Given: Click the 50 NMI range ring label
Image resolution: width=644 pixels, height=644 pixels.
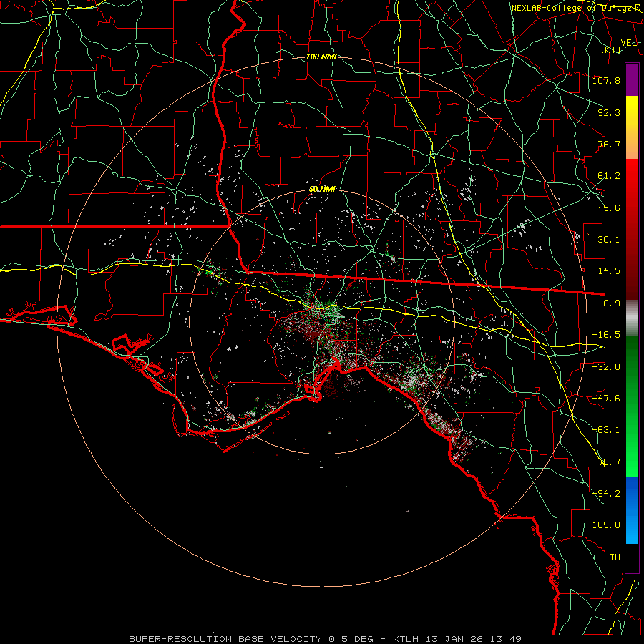Looking at the screenshot, I should pyautogui.click(x=322, y=189).
